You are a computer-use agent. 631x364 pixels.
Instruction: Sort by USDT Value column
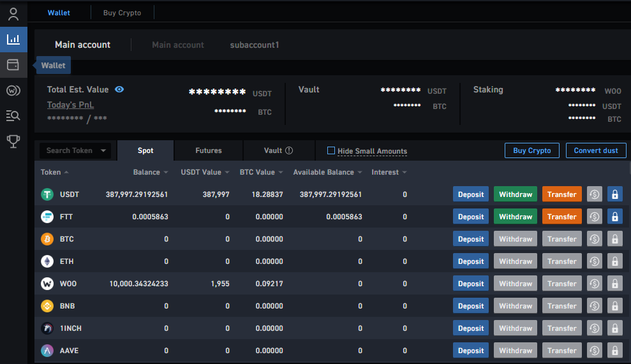click(205, 172)
